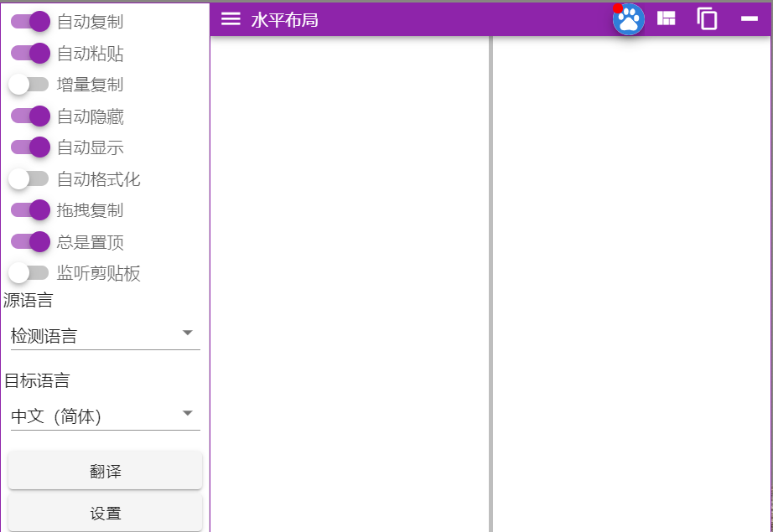773x532 pixels.
Task: Minimize the window with the dash icon
Action: (x=750, y=18)
